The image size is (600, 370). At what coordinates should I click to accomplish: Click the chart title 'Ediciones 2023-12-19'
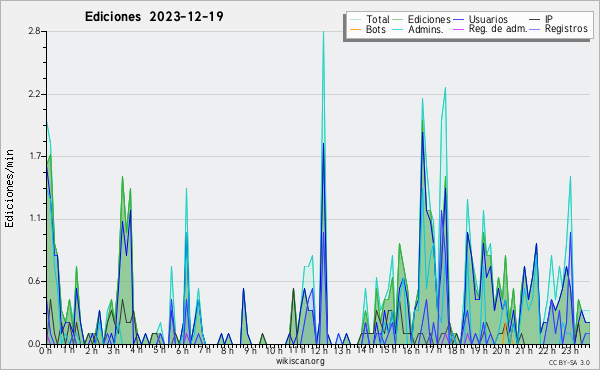click(154, 17)
